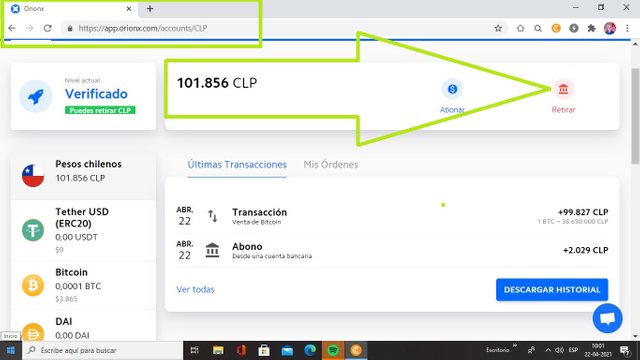This screenshot has width=640, height=360.
Task: Click the Puedes retirar CLP badge
Action: click(100, 110)
